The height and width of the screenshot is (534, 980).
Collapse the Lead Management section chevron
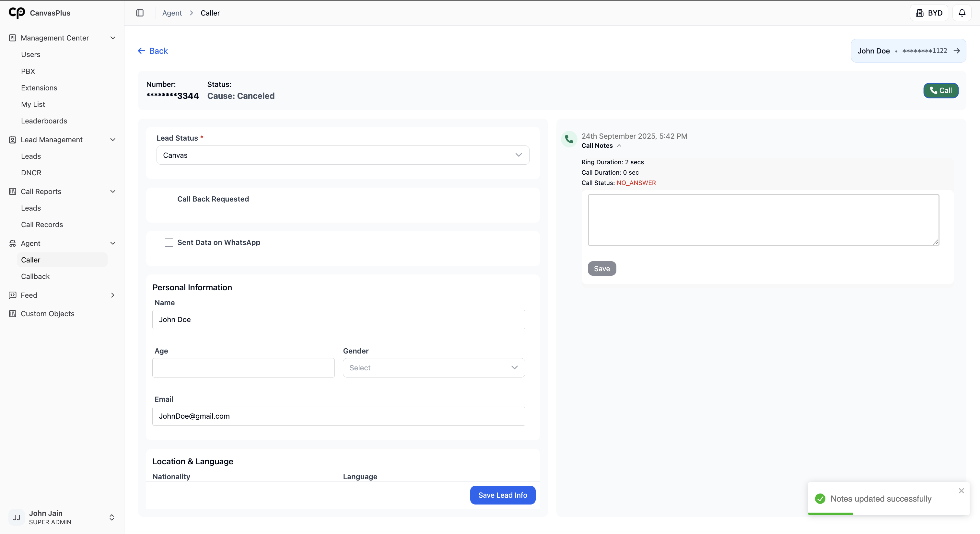tap(112, 140)
